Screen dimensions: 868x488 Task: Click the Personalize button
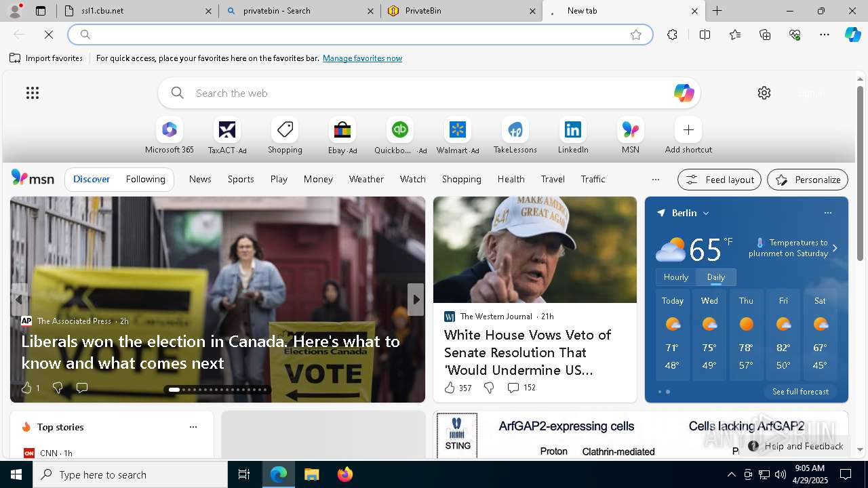808,180
